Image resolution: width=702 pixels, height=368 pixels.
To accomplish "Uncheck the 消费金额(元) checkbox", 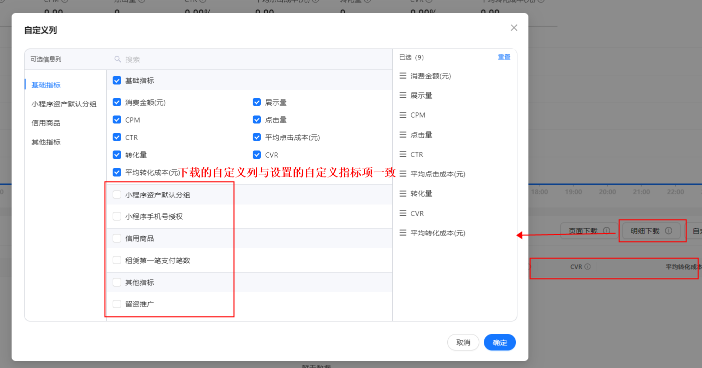I will tap(117, 102).
